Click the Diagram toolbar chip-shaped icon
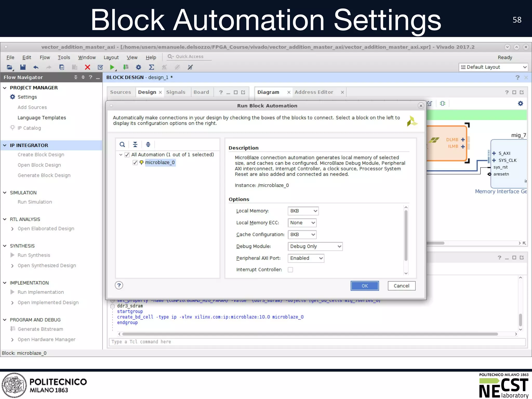This screenshot has width=532, height=399. pyautogui.click(x=442, y=103)
